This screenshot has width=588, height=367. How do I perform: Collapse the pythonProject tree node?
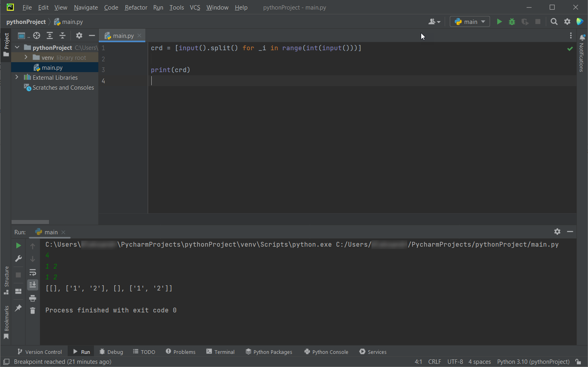pos(17,47)
